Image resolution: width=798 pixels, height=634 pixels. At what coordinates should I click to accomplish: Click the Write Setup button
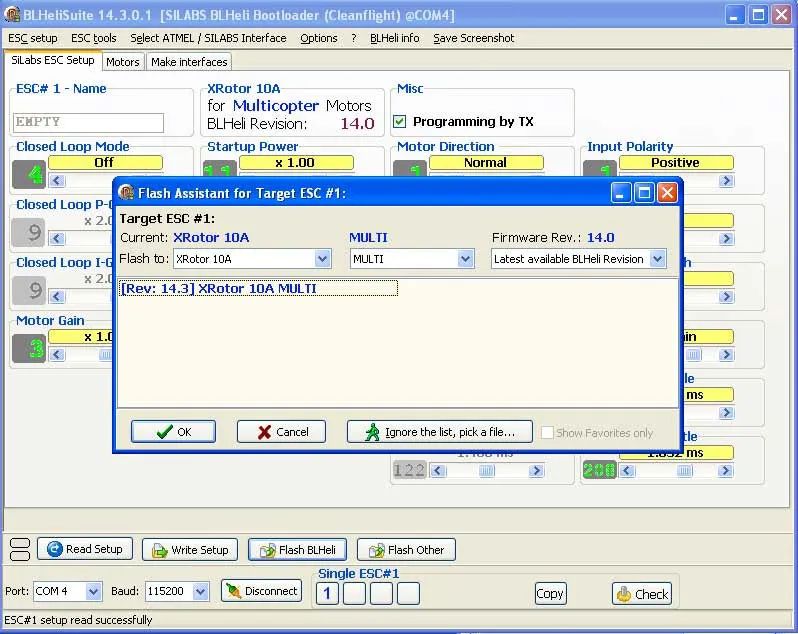pyautogui.click(x=189, y=550)
